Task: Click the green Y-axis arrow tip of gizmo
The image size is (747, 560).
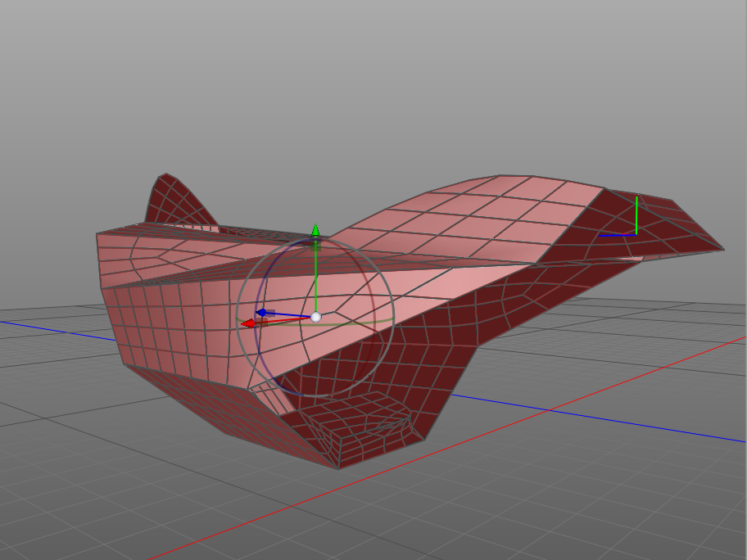Action: [315, 229]
